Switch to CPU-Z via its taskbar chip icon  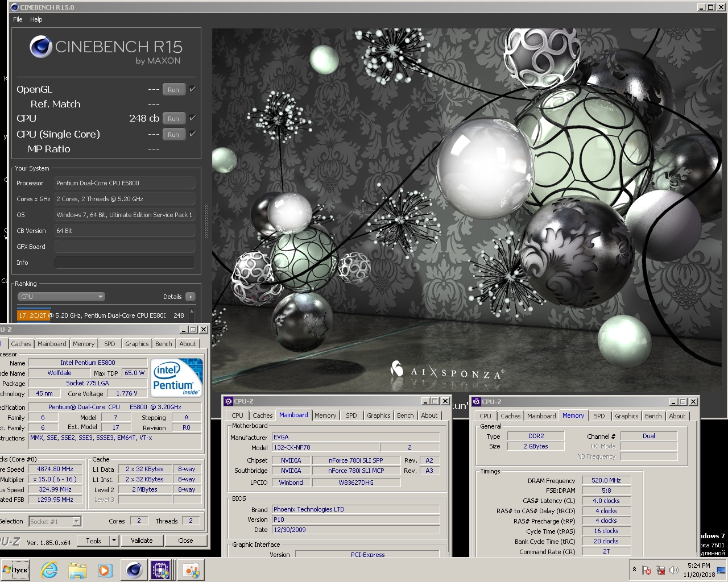pos(161,570)
